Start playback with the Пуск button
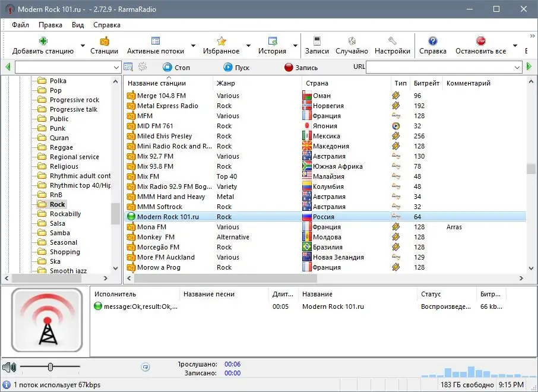The height and width of the screenshot is (392, 538). click(236, 67)
